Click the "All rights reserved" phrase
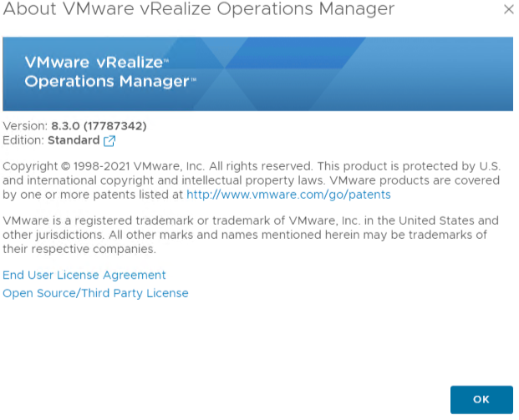The image size is (519, 420). [261, 166]
